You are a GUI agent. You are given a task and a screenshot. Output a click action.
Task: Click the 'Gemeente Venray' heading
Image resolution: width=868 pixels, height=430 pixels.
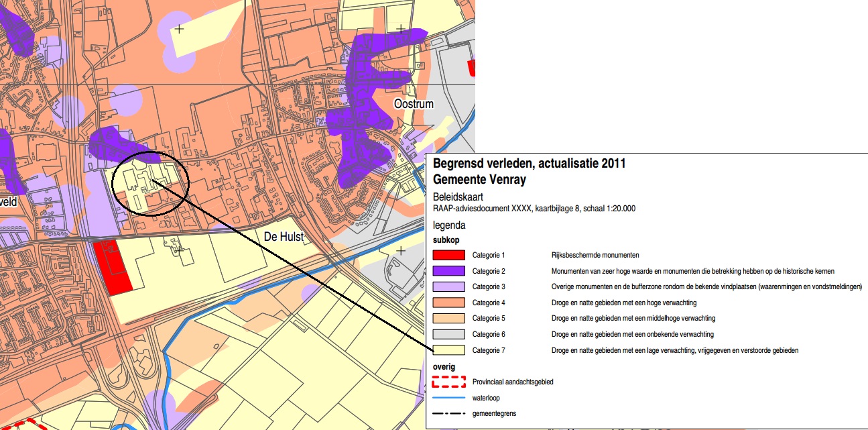coord(479,180)
